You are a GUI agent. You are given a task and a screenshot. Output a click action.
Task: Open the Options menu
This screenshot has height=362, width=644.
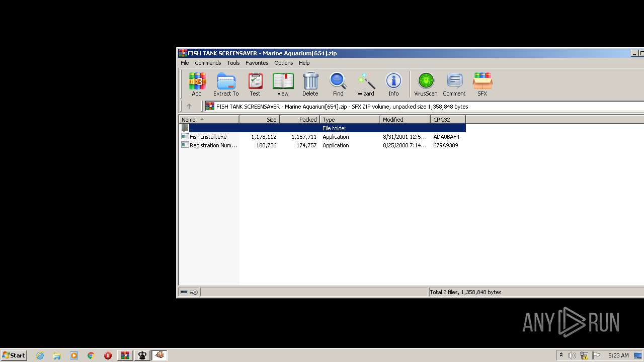pos(283,63)
